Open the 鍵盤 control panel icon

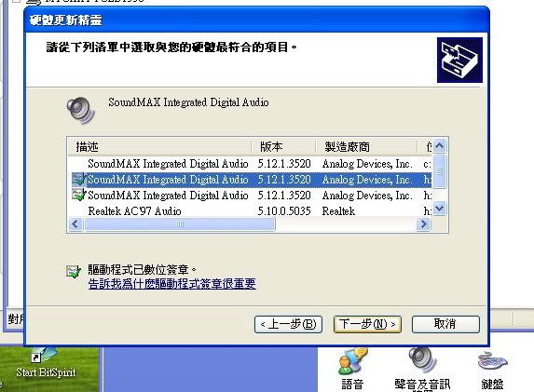(x=492, y=370)
